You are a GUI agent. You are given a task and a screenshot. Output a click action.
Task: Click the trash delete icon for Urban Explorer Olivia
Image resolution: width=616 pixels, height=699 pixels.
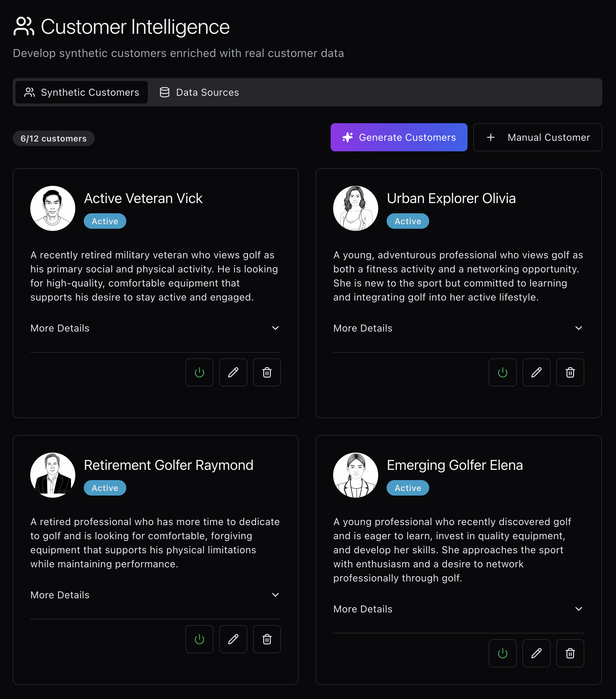(x=570, y=372)
